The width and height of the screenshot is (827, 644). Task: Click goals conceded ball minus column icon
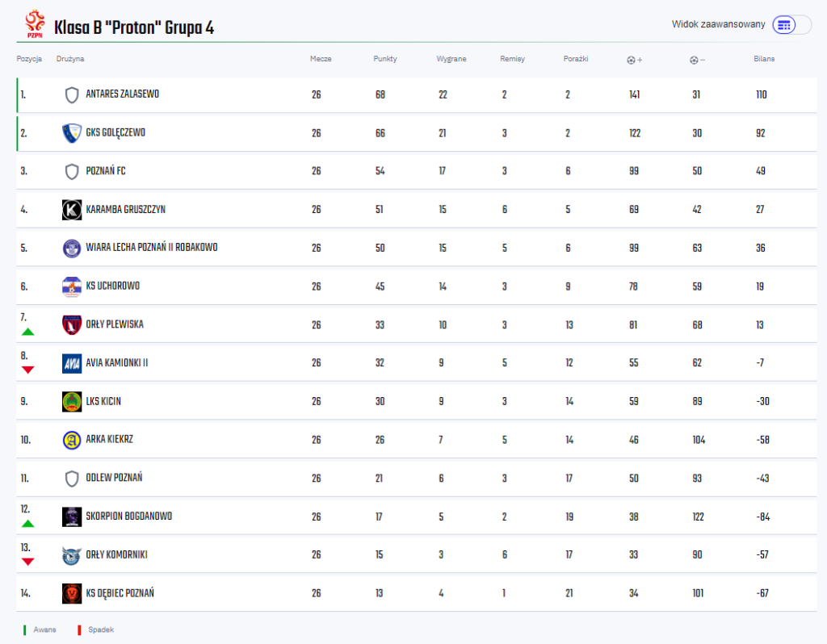click(x=697, y=60)
